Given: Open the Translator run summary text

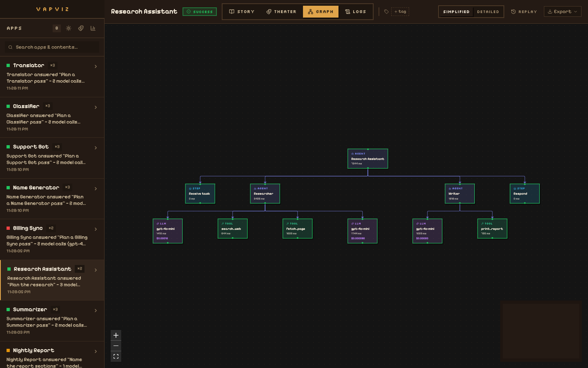Looking at the screenshot, I should 46,78.
